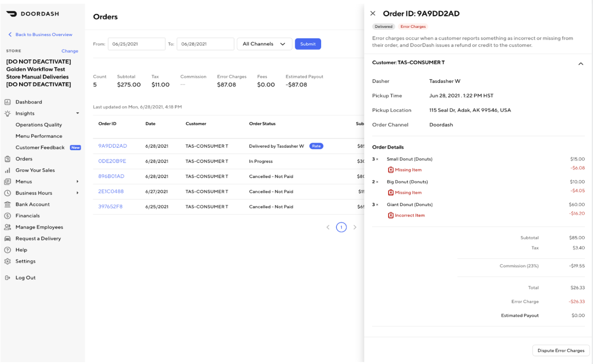
Task: Select Customer Feedback menu item
Action: point(40,148)
